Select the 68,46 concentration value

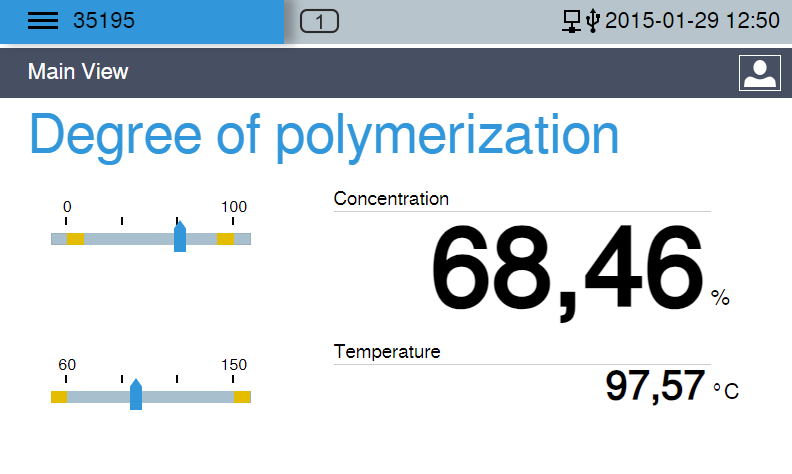click(x=566, y=268)
